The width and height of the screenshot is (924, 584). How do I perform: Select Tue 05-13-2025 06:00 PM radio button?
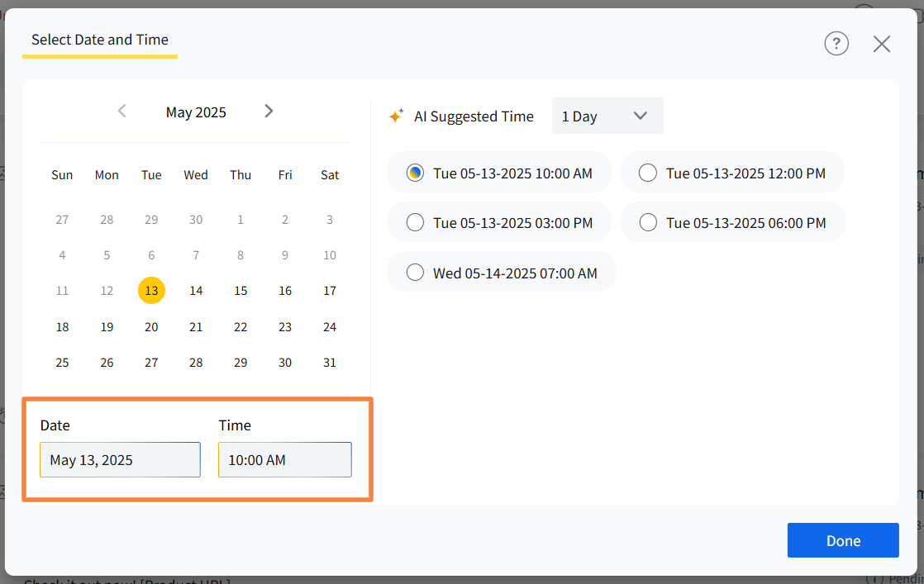tap(649, 222)
